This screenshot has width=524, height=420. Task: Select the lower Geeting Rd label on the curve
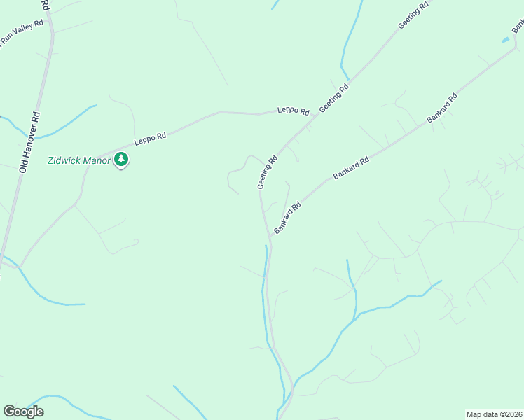pyautogui.click(x=268, y=172)
